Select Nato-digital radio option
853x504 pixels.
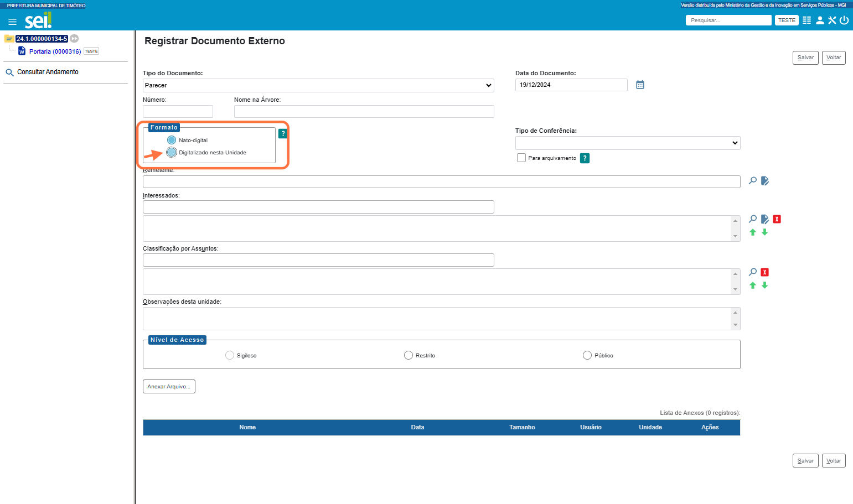(172, 140)
